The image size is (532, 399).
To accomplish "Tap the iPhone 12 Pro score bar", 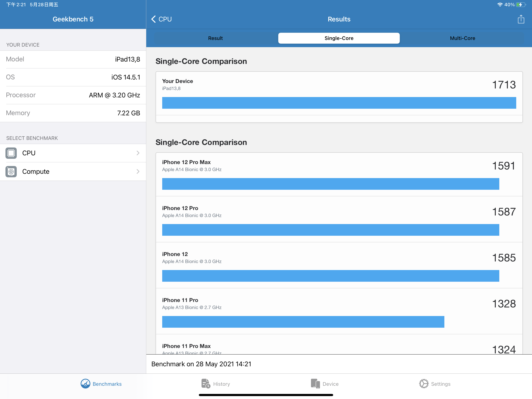I will (331, 230).
